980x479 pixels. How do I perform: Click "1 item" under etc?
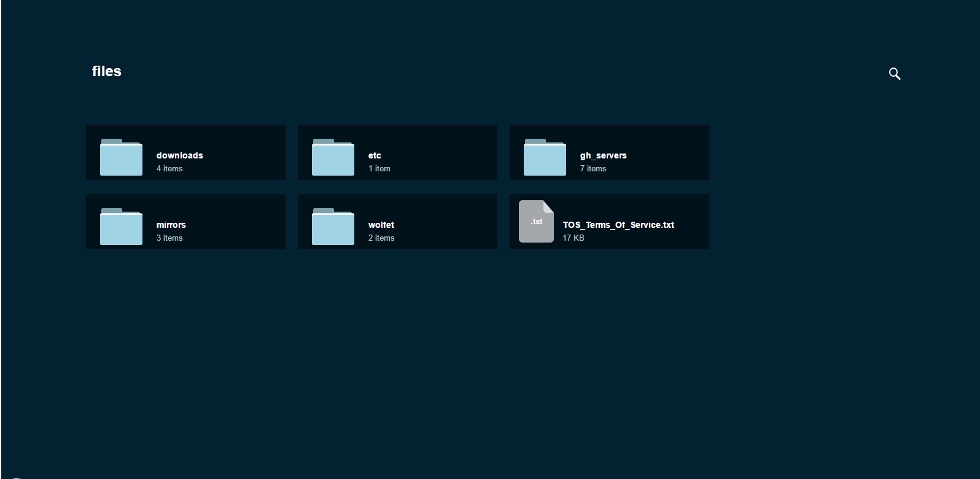pos(379,169)
